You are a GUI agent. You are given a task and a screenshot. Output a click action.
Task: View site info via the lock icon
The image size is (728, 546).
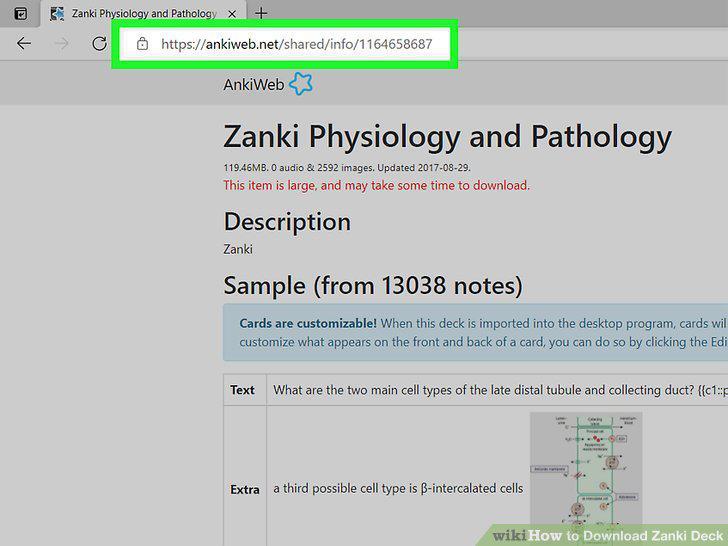coord(142,44)
